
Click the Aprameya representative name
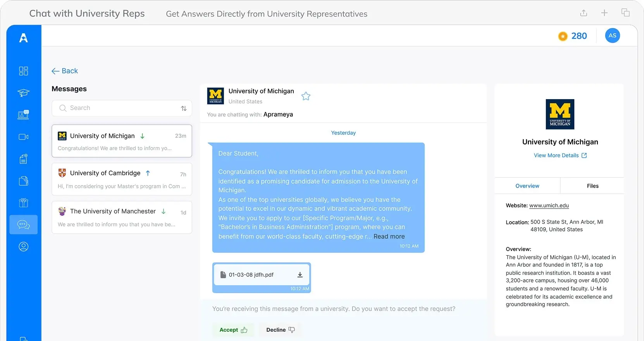[x=278, y=114]
